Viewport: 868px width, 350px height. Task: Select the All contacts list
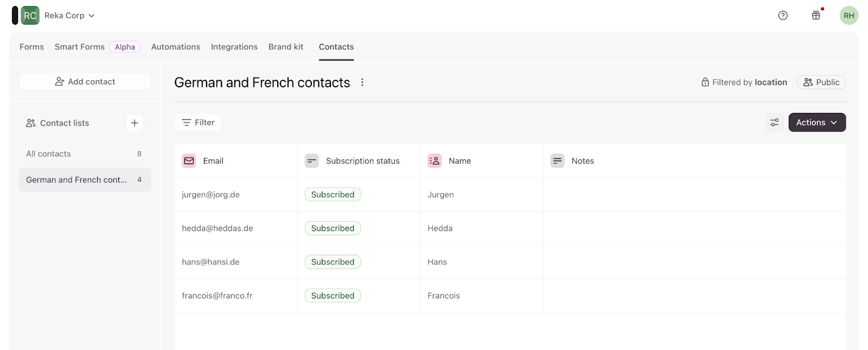(49, 154)
